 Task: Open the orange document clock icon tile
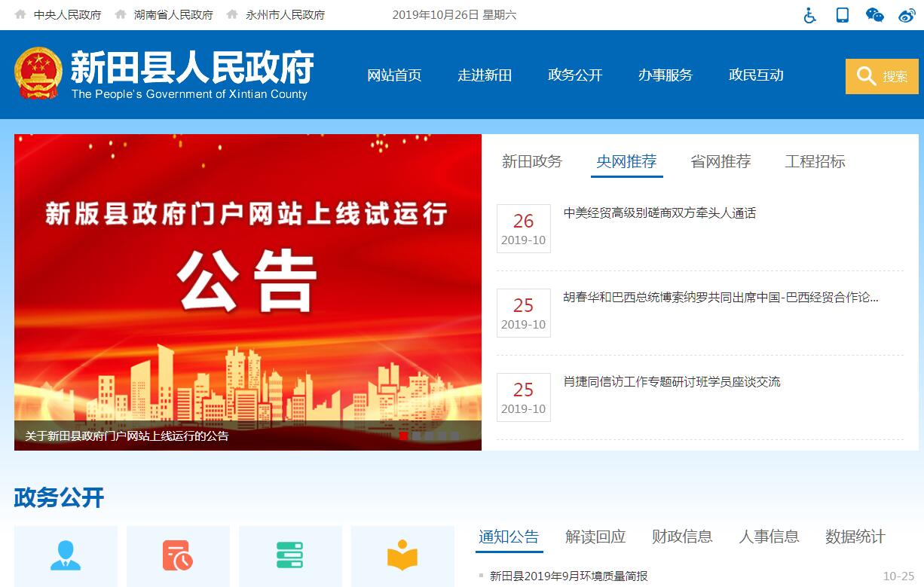(178, 556)
